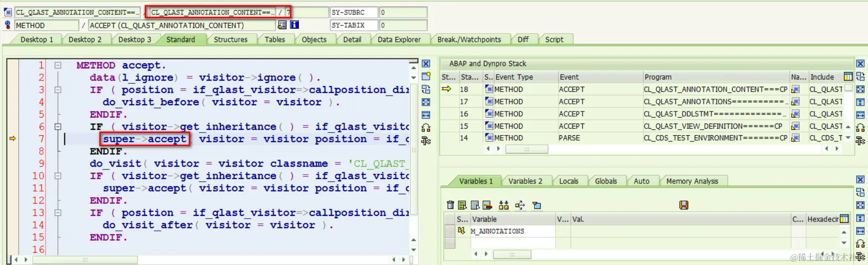868x265 pixels.
Task: Collapse the IF block at line 10
Action: (x=58, y=176)
